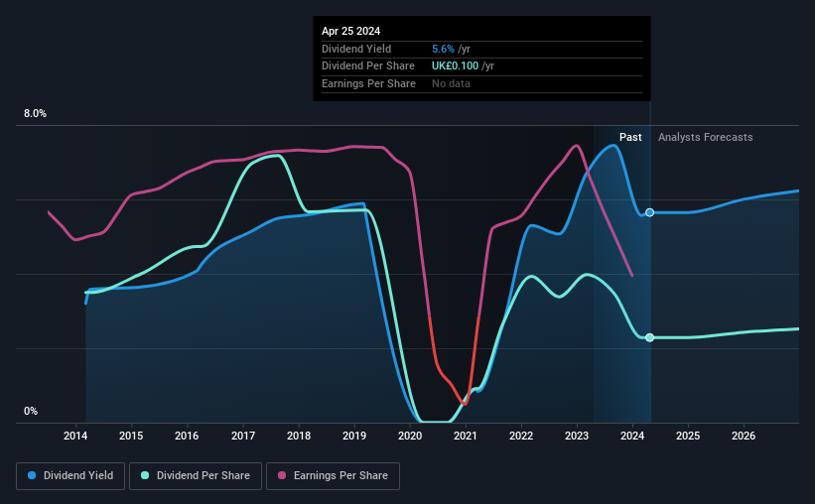Image resolution: width=815 pixels, height=504 pixels.
Task: Click the tooltip 'Earnings Per Share' row label
Action: [368, 83]
